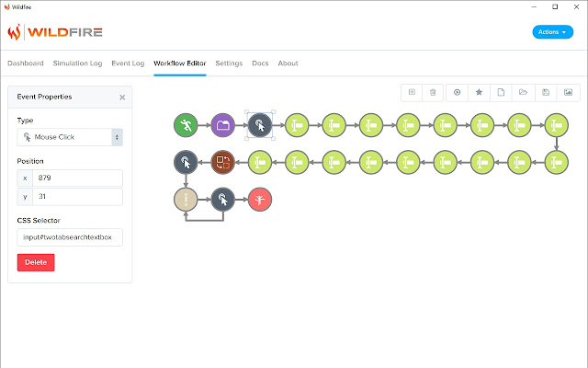Click the CSS Selector input field

click(70, 237)
